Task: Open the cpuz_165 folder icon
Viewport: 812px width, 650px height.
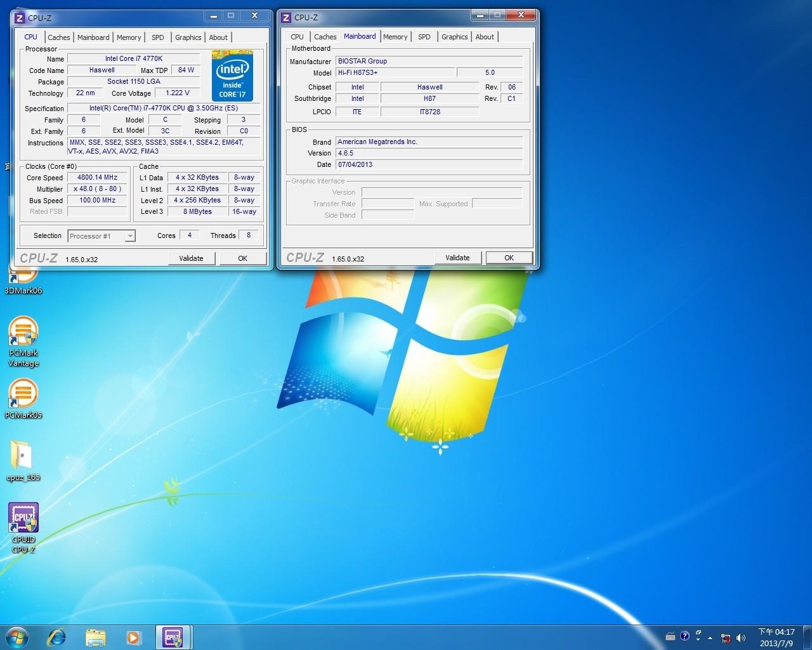Action: pyautogui.click(x=23, y=460)
